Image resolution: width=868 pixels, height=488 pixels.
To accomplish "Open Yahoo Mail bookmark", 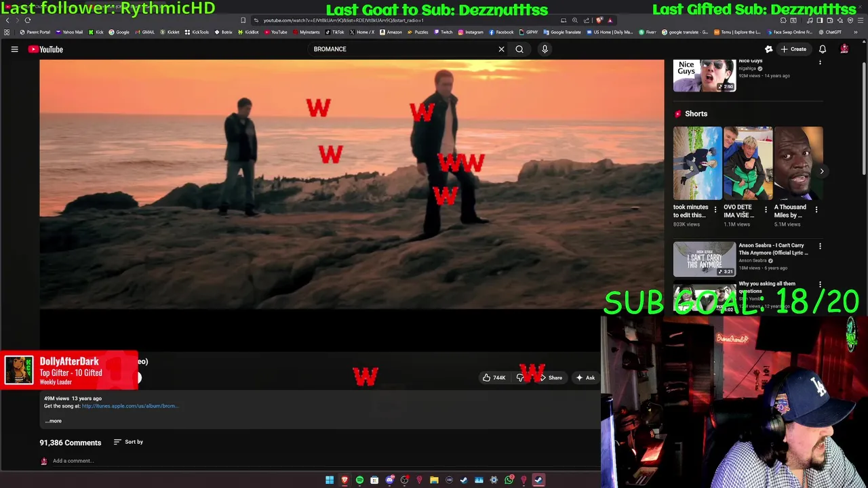I will (x=69, y=32).
